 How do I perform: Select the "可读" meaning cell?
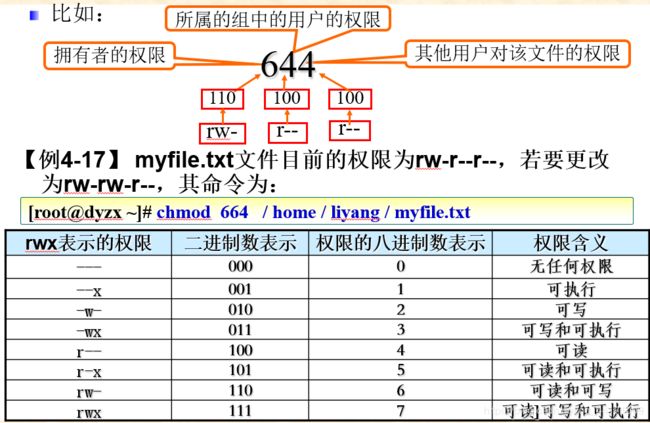(571, 350)
